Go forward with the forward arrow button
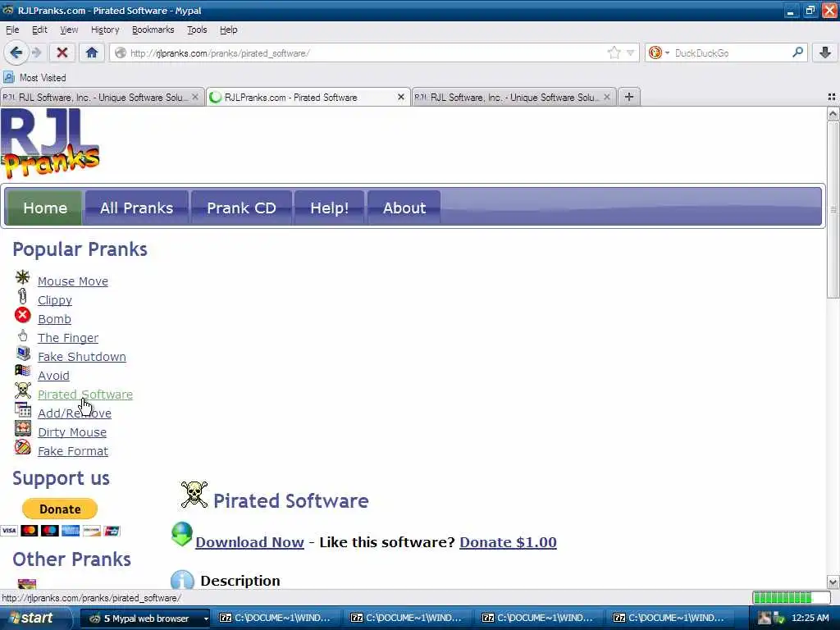840x630 pixels. pyautogui.click(x=36, y=52)
